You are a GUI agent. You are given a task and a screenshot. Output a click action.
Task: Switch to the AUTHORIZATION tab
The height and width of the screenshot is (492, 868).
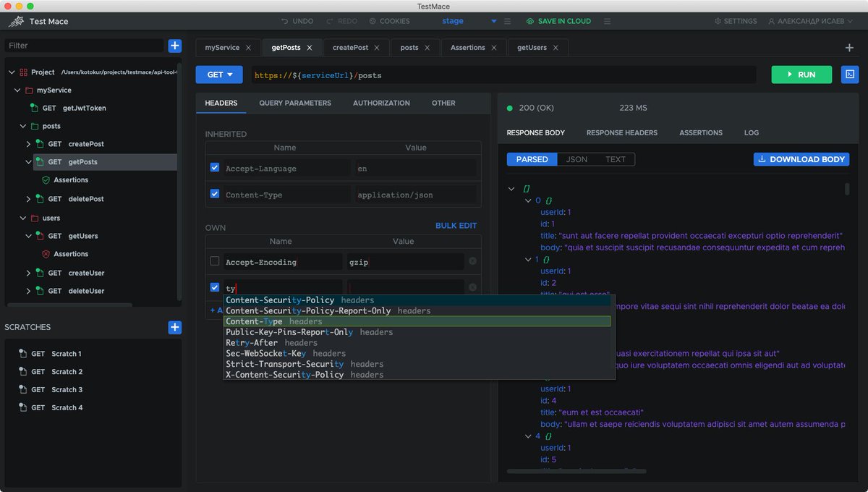pos(381,103)
